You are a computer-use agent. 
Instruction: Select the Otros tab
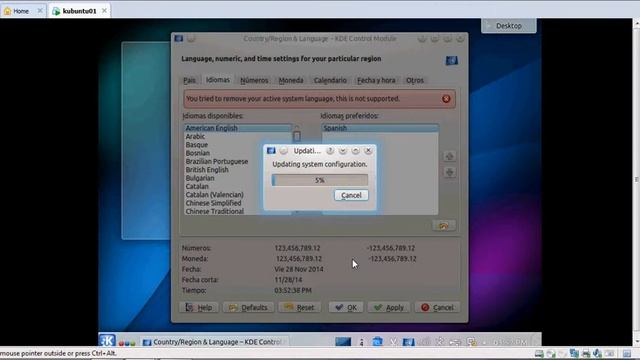(415, 80)
